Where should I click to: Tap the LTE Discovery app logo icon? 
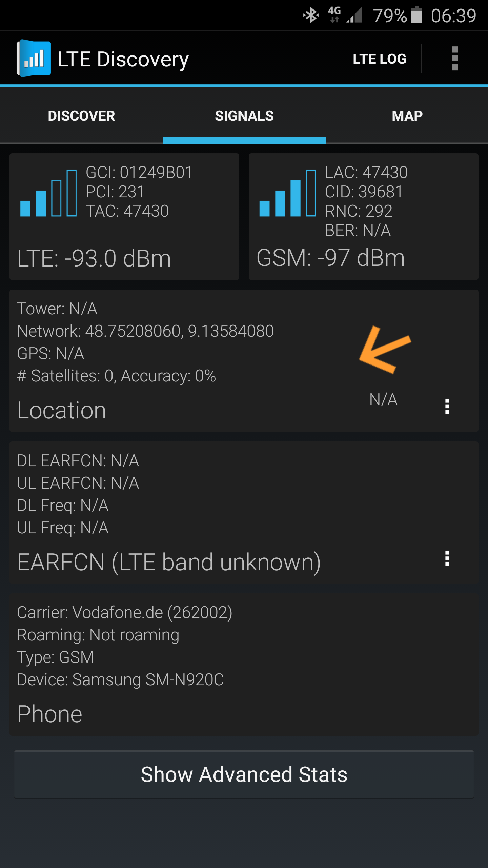tap(34, 58)
